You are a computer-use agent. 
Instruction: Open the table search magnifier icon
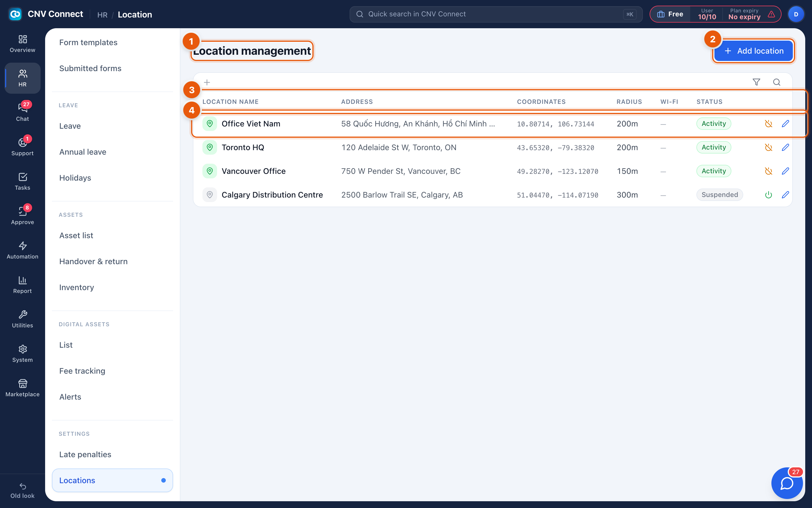pyautogui.click(x=777, y=82)
